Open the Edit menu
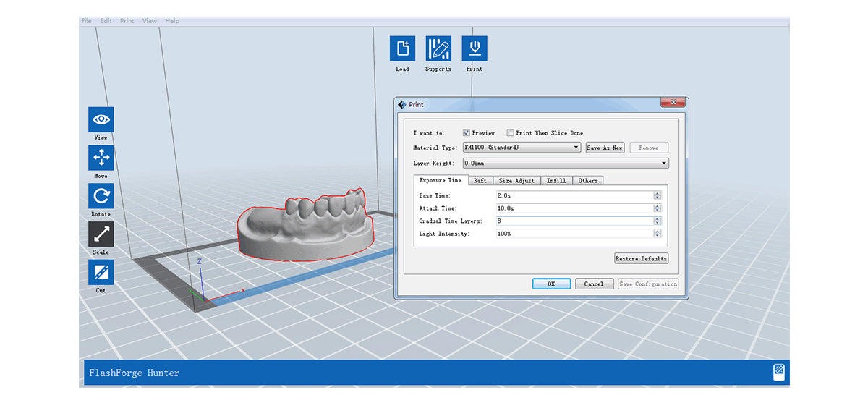Screen dimensions: 868x416 (106, 21)
